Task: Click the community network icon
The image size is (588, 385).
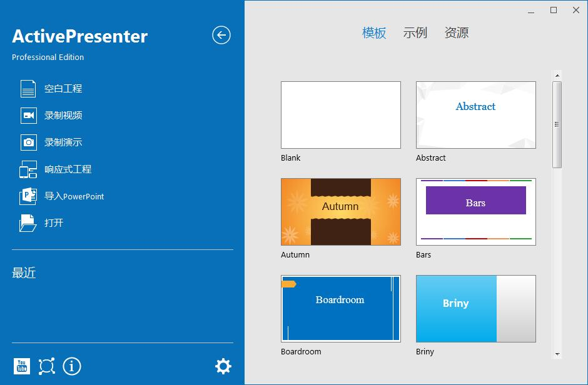Action: coord(47,366)
